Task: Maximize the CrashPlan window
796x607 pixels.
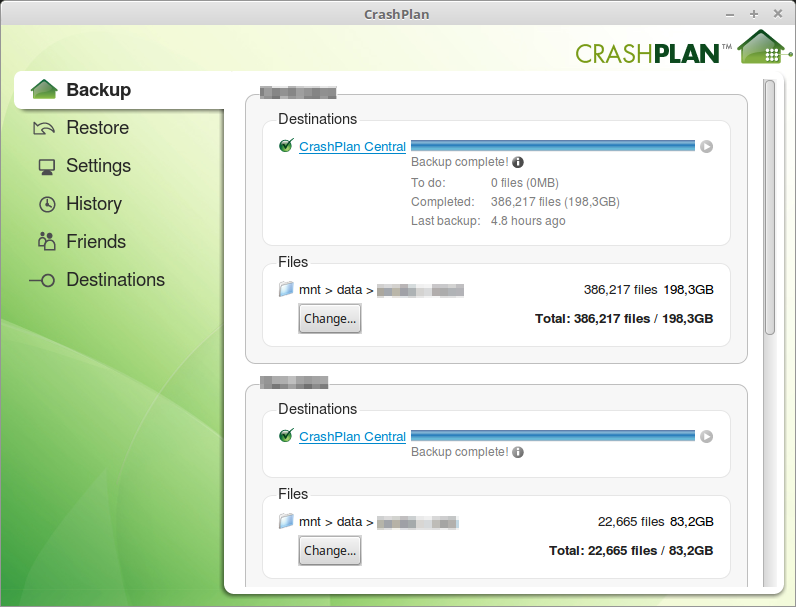Action: (754, 14)
